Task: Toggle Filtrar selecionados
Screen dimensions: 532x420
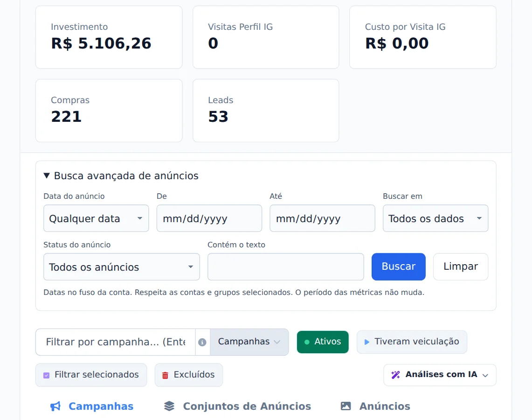Action: [x=91, y=375]
